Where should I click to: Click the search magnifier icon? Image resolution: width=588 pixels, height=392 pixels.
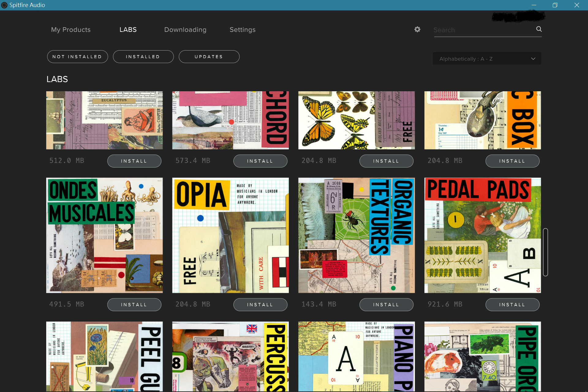tap(539, 29)
